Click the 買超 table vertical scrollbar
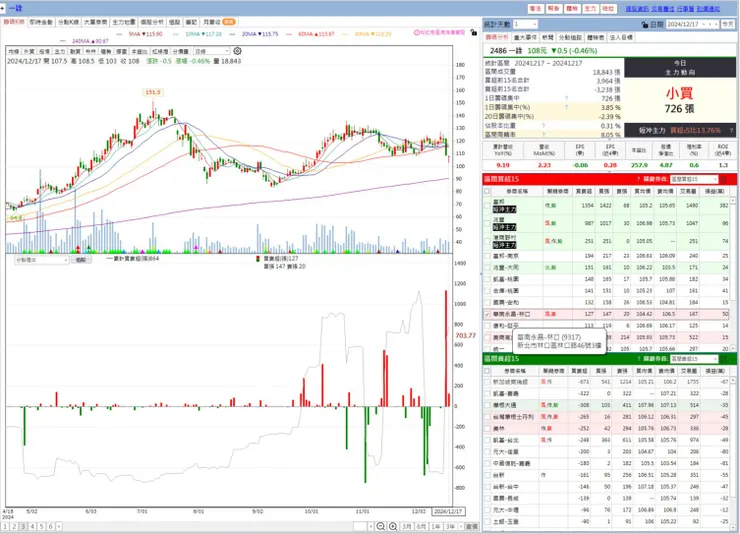The image size is (740, 534). [x=733, y=274]
